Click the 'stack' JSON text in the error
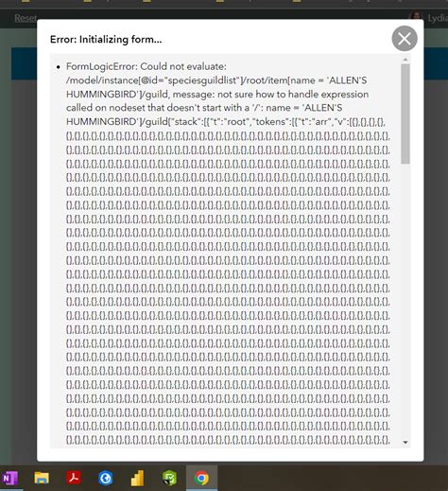The height and width of the screenshot is (491, 448). [x=188, y=122]
